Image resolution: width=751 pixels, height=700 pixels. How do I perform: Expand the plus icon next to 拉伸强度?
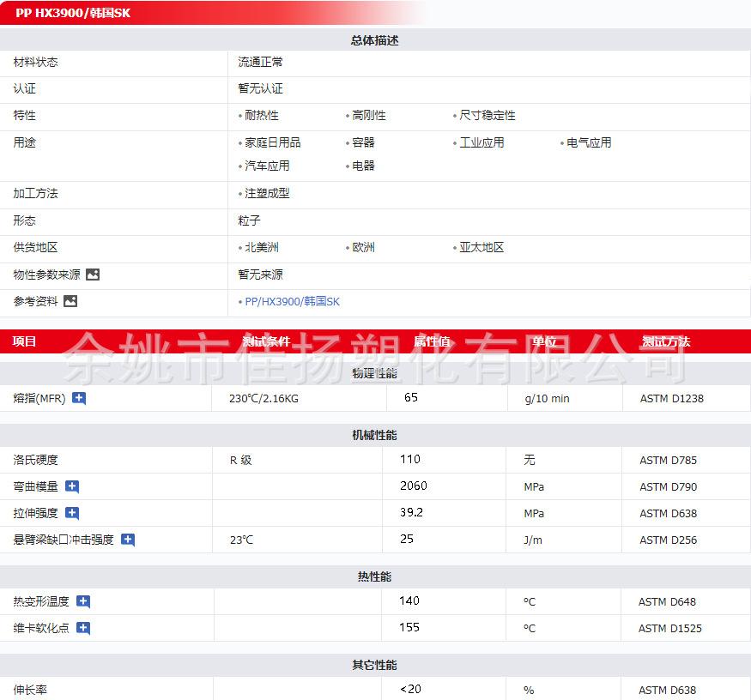click(x=72, y=513)
